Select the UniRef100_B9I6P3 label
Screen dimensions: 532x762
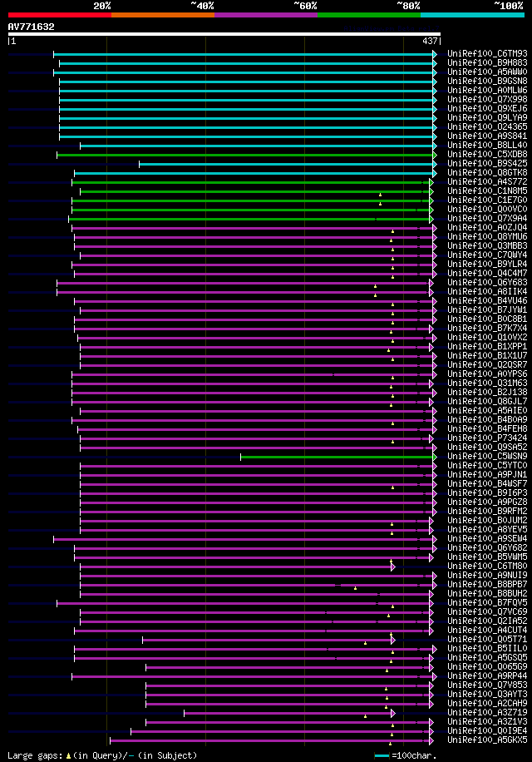point(487,493)
